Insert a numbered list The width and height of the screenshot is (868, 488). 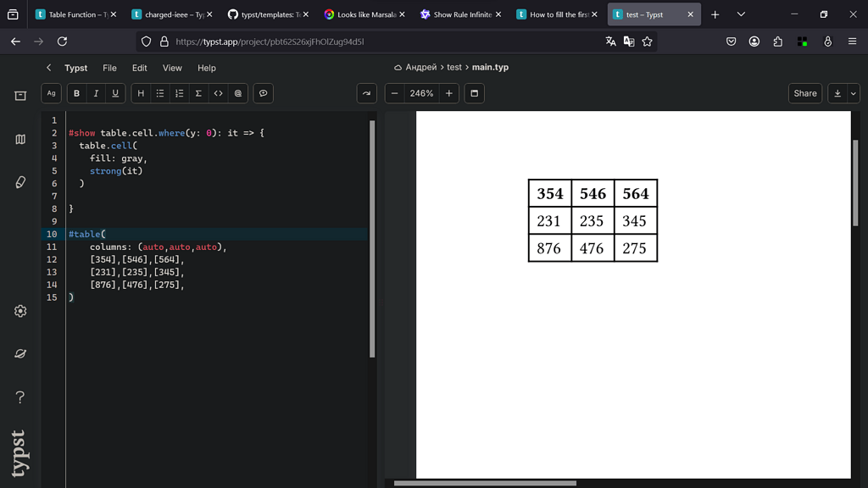coord(179,93)
